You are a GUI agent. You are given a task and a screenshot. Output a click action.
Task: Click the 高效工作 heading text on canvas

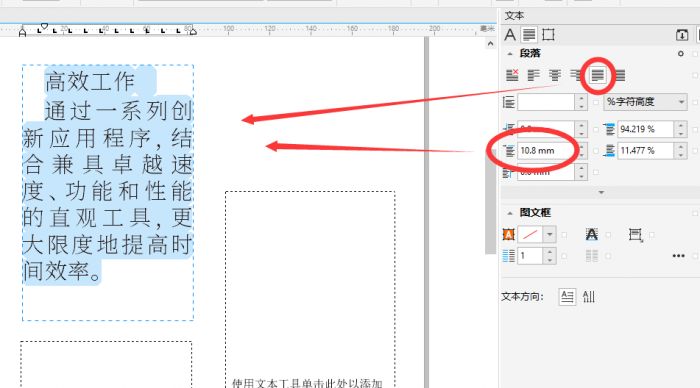click(x=90, y=82)
